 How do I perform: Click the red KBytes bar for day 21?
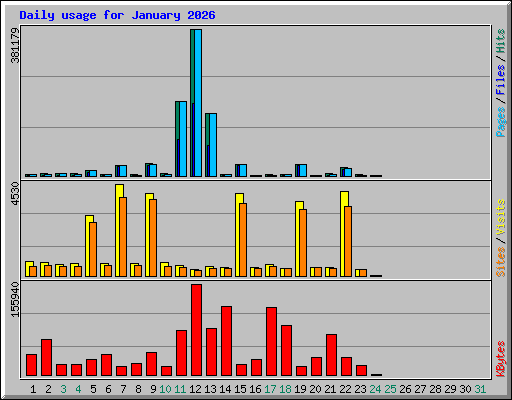331,355
